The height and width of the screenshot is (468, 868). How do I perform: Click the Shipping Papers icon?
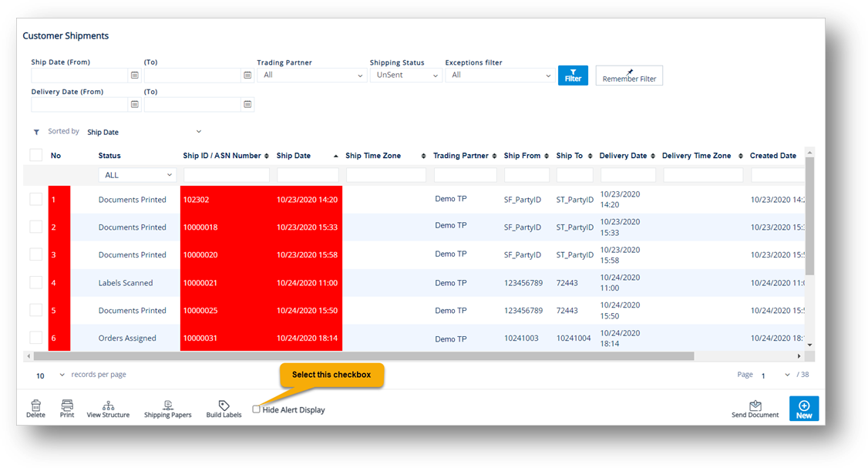coord(167,408)
